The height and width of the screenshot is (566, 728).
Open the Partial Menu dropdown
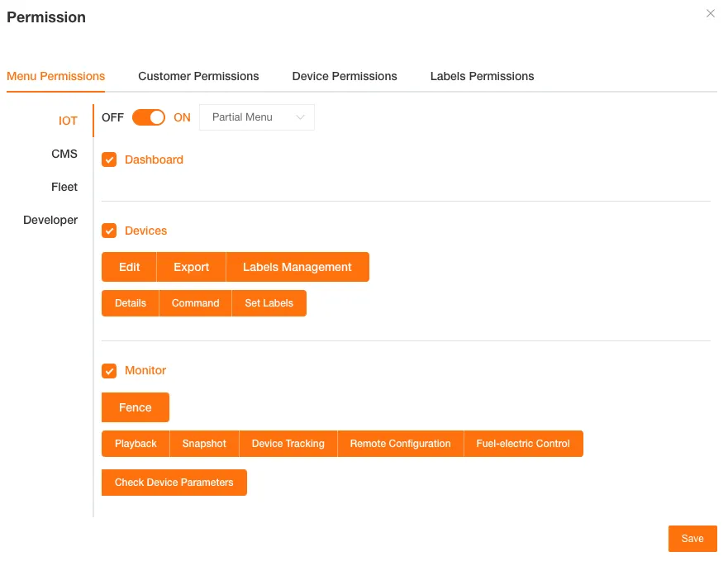(256, 117)
